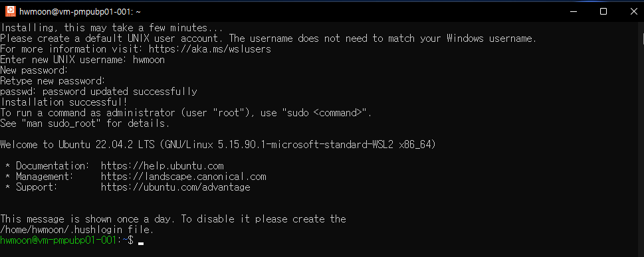Maximize the terminal window

(x=603, y=11)
